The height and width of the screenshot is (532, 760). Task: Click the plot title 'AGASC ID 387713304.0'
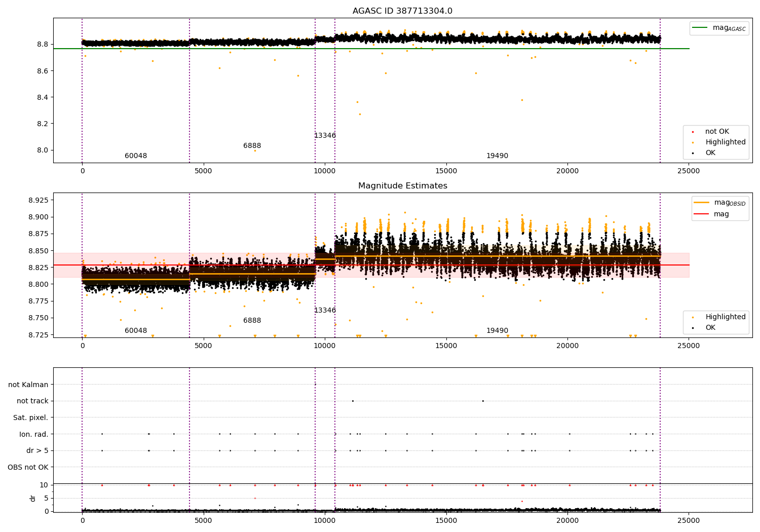point(402,11)
